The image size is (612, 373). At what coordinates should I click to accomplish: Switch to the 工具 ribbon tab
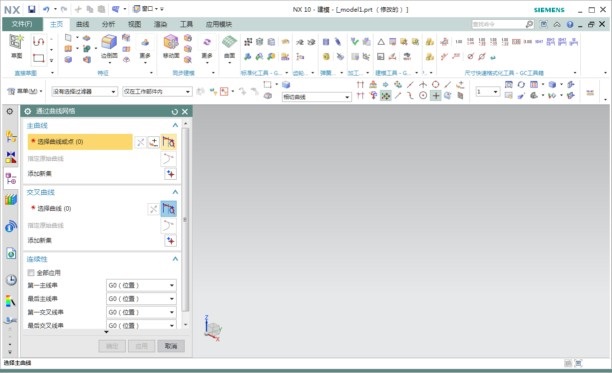coord(186,24)
